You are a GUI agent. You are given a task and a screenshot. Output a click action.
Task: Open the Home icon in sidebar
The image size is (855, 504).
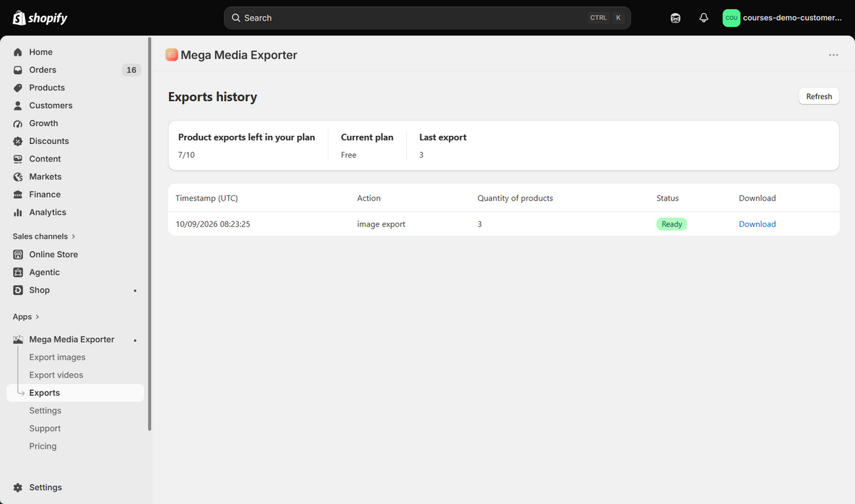[x=18, y=52]
